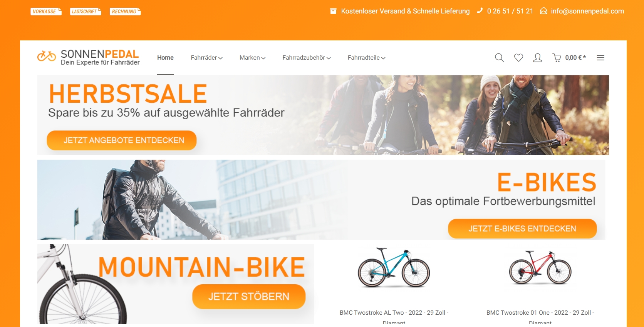This screenshot has width=644, height=327.
Task: Expand the Fahrräder dropdown menu
Action: point(206,58)
